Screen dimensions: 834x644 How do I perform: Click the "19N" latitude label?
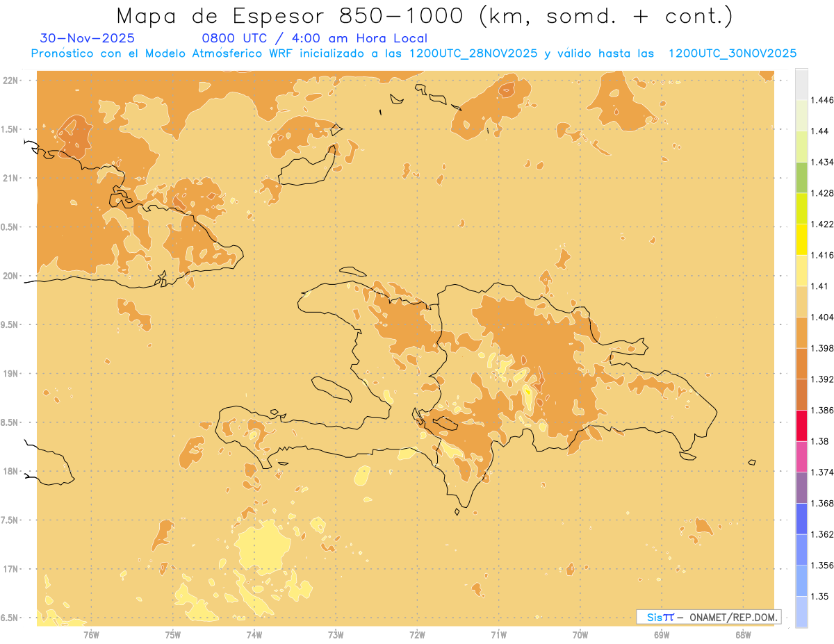12,373
